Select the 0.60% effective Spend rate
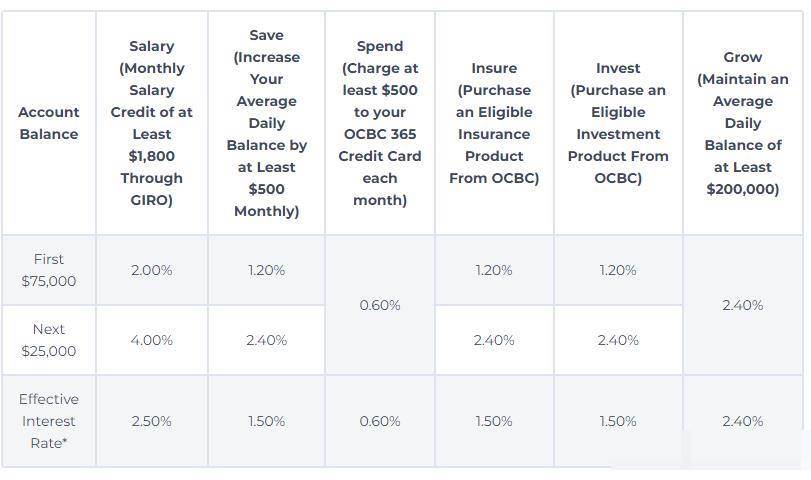The image size is (811, 480). 380,421
